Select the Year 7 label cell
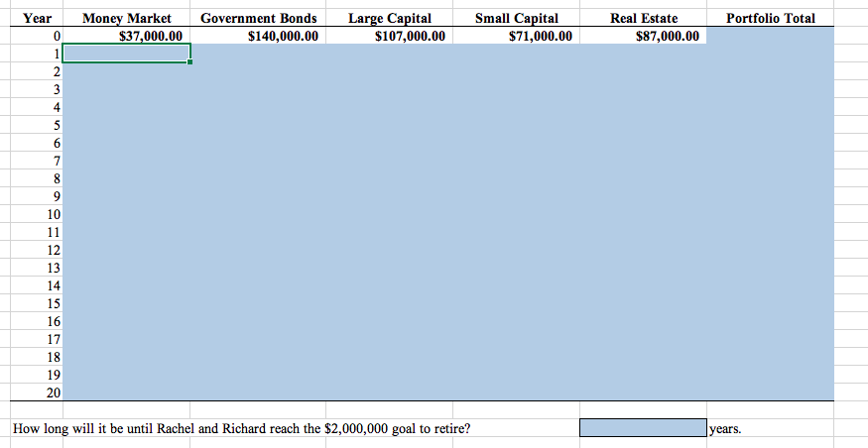Screen dimensions: 868x448 (x=37, y=161)
